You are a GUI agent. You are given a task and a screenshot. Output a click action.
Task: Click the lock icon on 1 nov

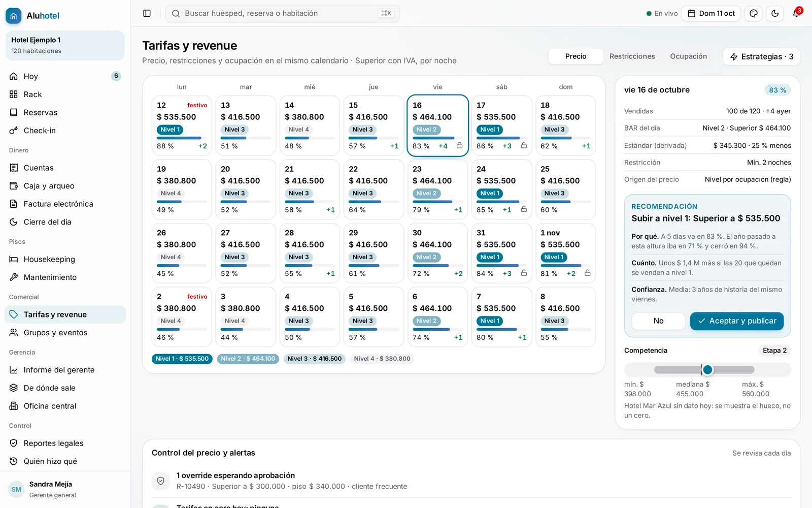click(x=588, y=273)
